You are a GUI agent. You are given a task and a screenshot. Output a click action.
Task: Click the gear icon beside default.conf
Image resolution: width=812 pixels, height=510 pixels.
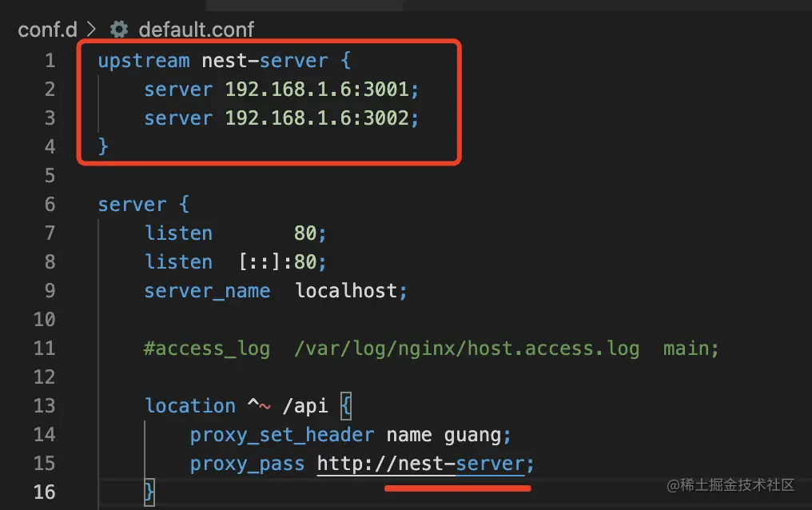[x=119, y=30]
